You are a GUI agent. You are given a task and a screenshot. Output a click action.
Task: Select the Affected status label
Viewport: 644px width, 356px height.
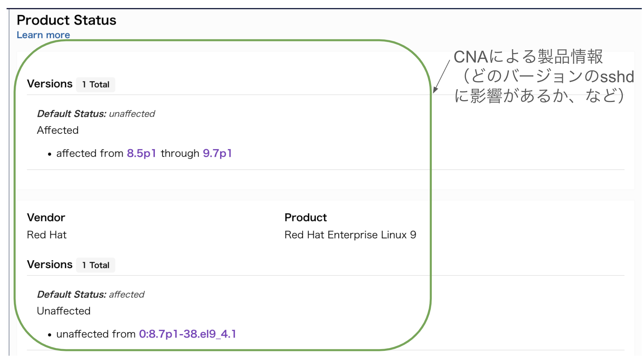[x=58, y=130]
